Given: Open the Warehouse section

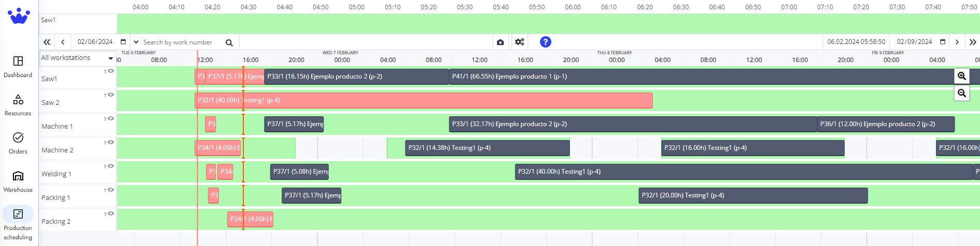Looking at the screenshot, I should [x=18, y=181].
